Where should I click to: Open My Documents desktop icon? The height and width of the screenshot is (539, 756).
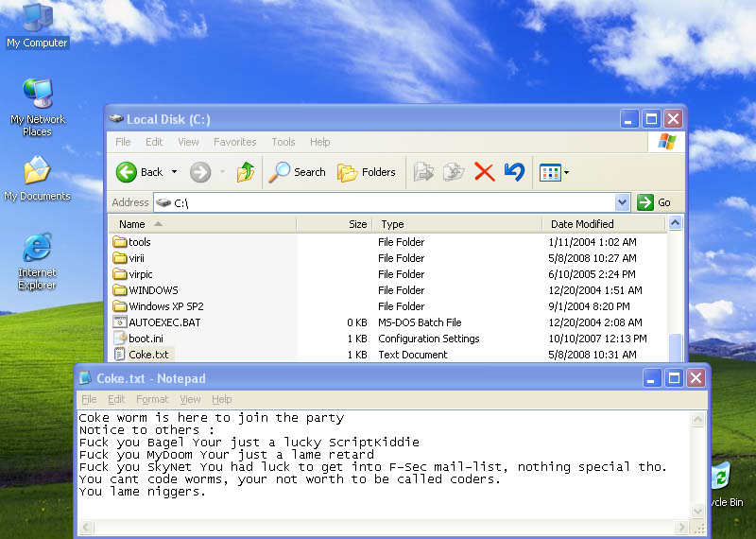coord(37,178)
